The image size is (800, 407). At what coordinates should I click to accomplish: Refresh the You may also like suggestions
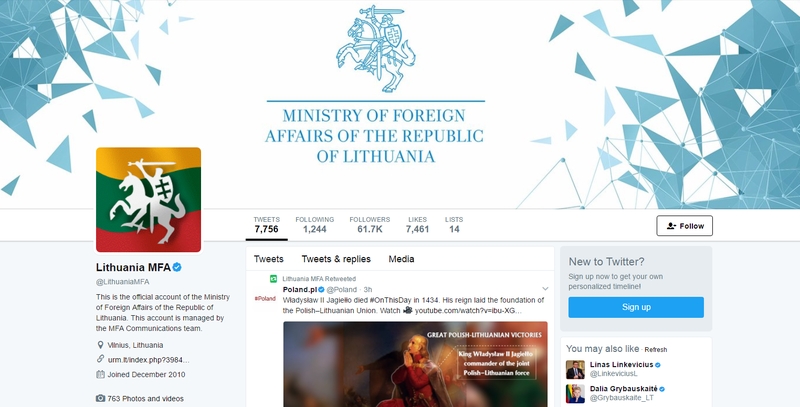[x=655, y=350]
